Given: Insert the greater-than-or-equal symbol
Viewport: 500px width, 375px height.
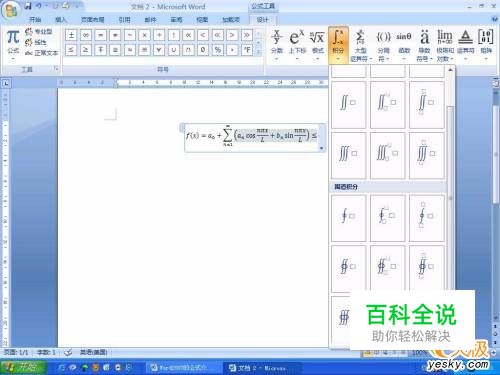Looking at the screenshot, I should [86, 50].
